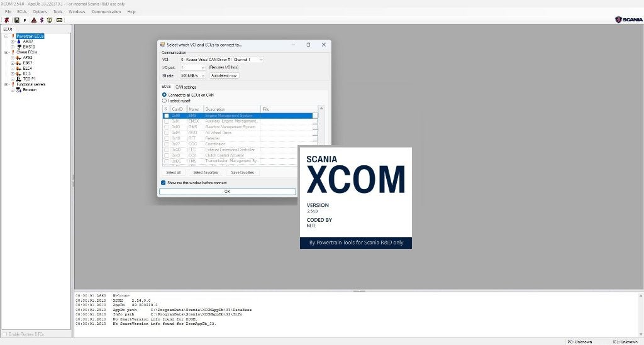This screenshot has height=345, width=644.
Task: Click the log panel scrollbar up arrow
Action: [641, 295]
